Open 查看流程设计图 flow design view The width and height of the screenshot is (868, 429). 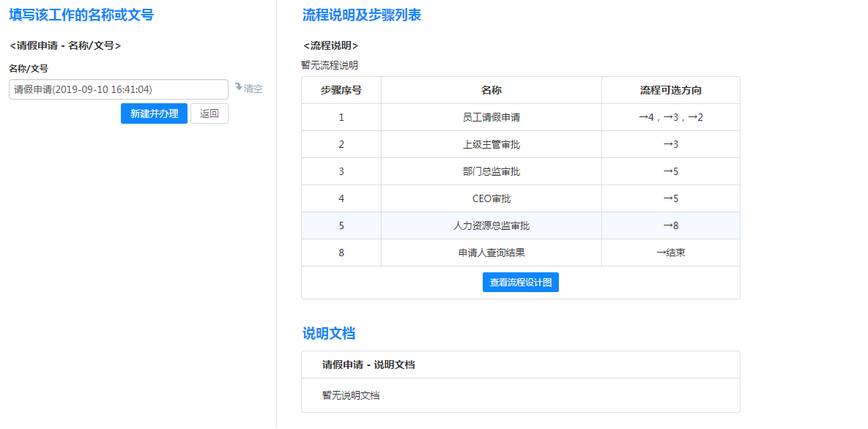pos(520,283)
